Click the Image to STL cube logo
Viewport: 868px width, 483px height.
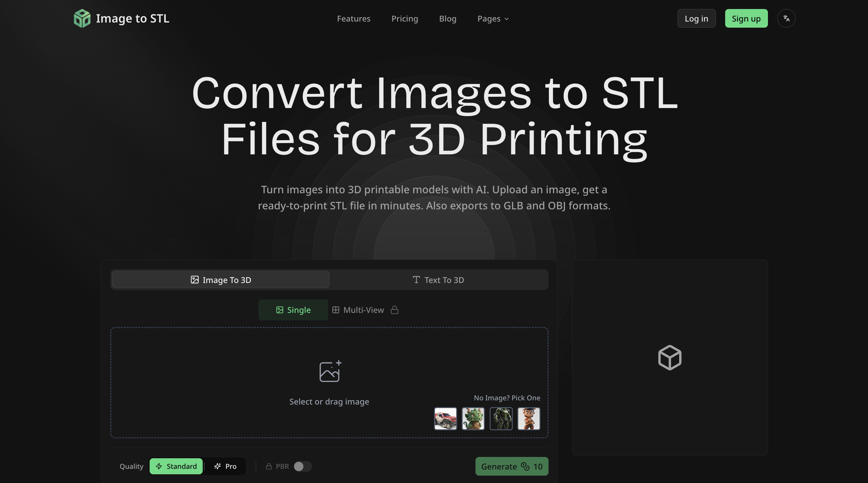[82, 18]
